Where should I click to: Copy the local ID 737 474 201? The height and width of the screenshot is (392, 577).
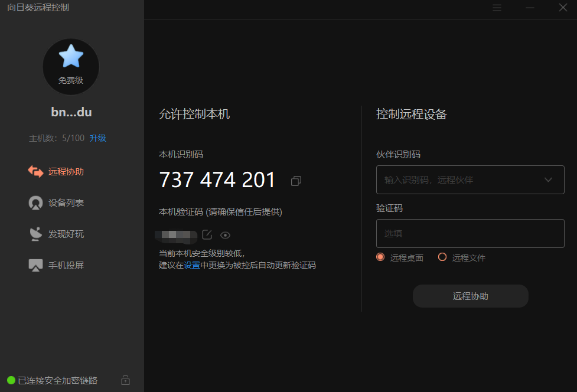tap(296, 181)
